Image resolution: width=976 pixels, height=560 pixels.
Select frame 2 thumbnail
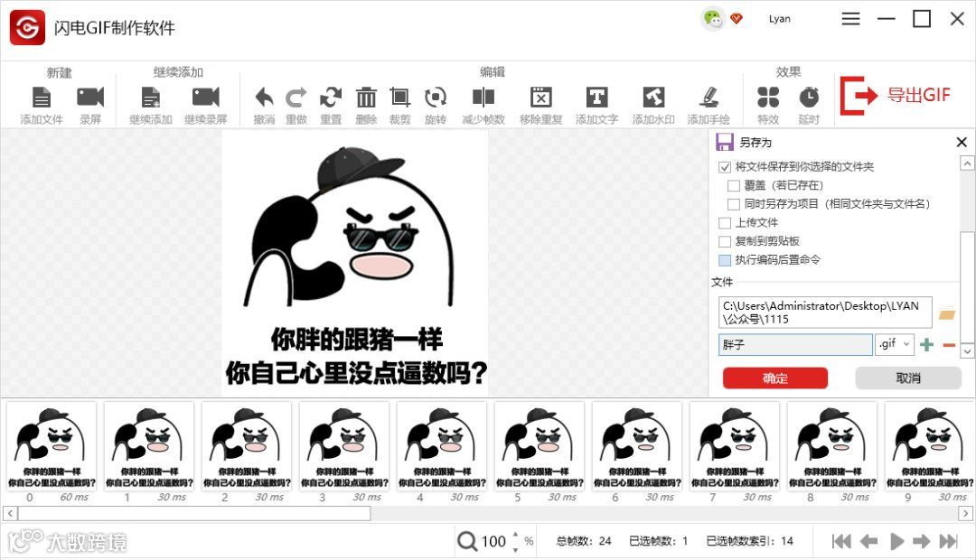tap(247, 445)
